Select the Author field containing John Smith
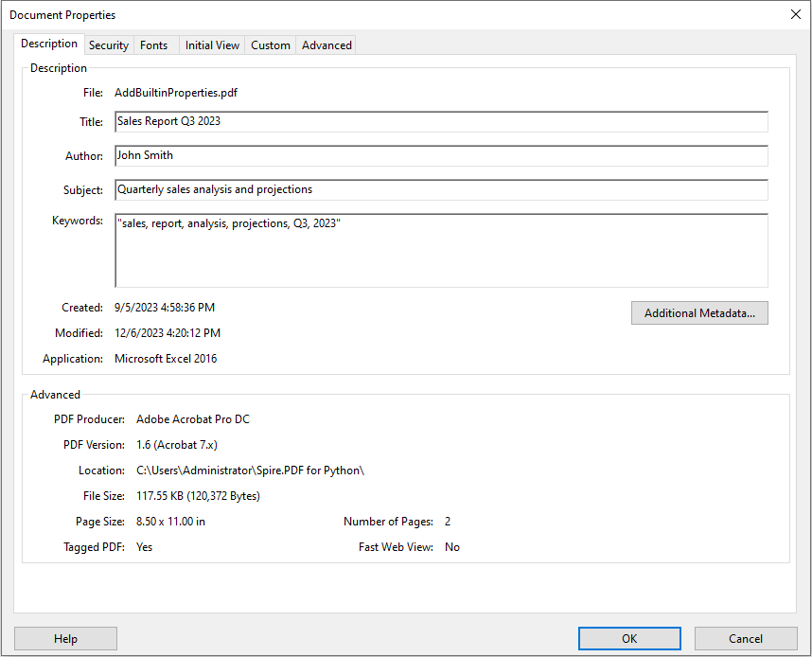Screen dimensions: 812x657 point(379,155)
